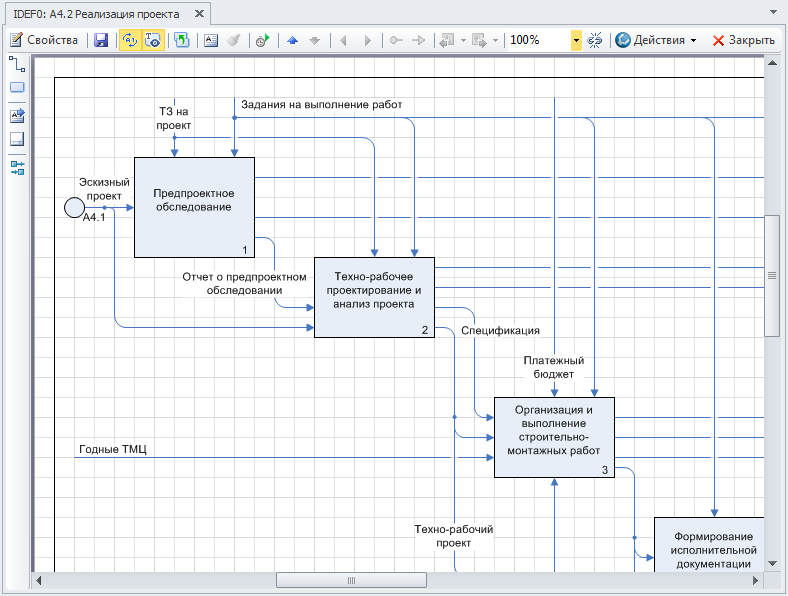The width and height of the screenshot is (788, 596).
Task: Expand the Действия dropdown menu
Action: click(656, 40)
